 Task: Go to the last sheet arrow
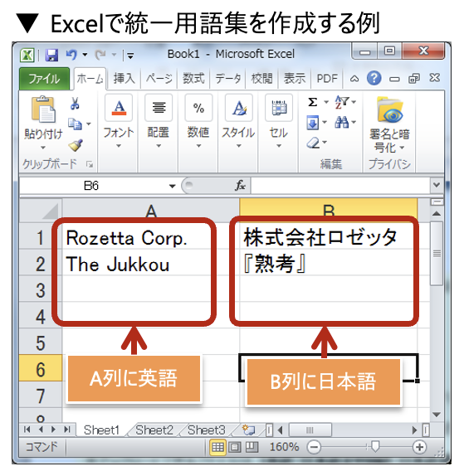coord(67,430)
